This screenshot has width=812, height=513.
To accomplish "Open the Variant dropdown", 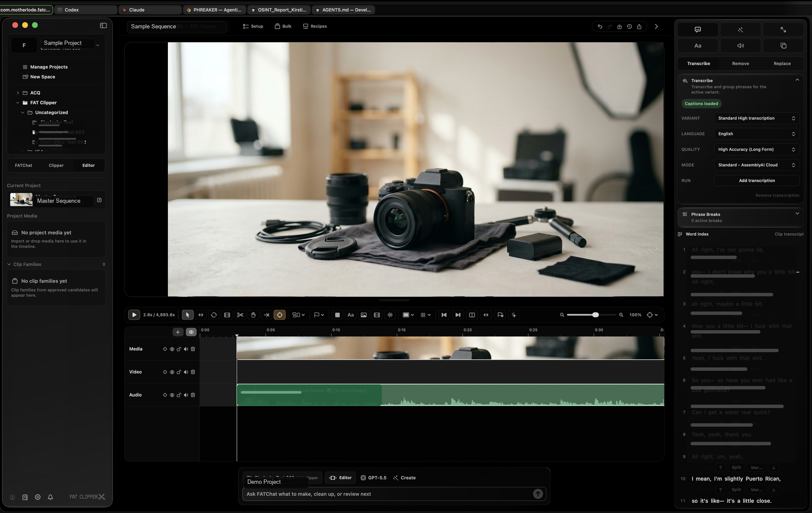I will [757, 119].
